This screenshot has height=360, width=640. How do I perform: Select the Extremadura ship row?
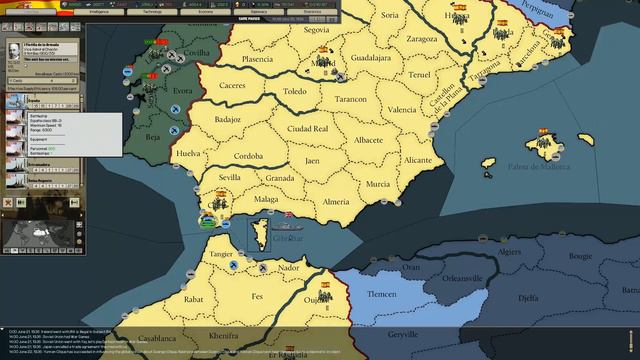click(42, 165)
